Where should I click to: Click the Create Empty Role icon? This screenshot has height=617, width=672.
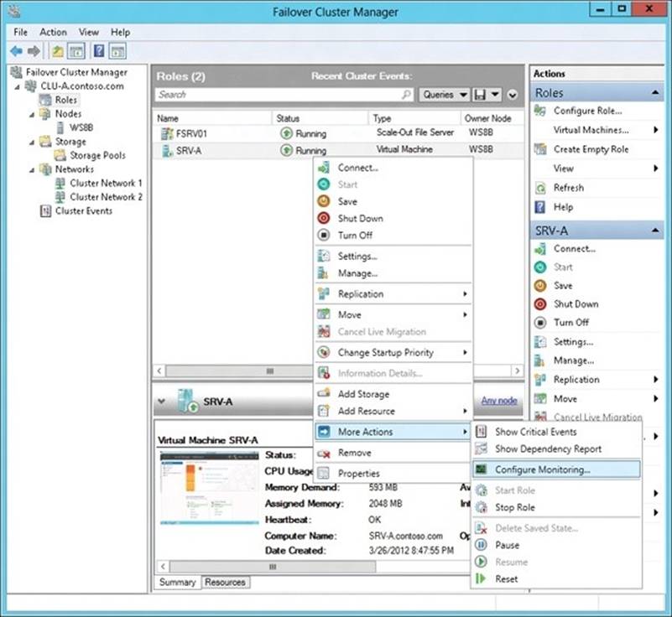click(x=540, y=149)
